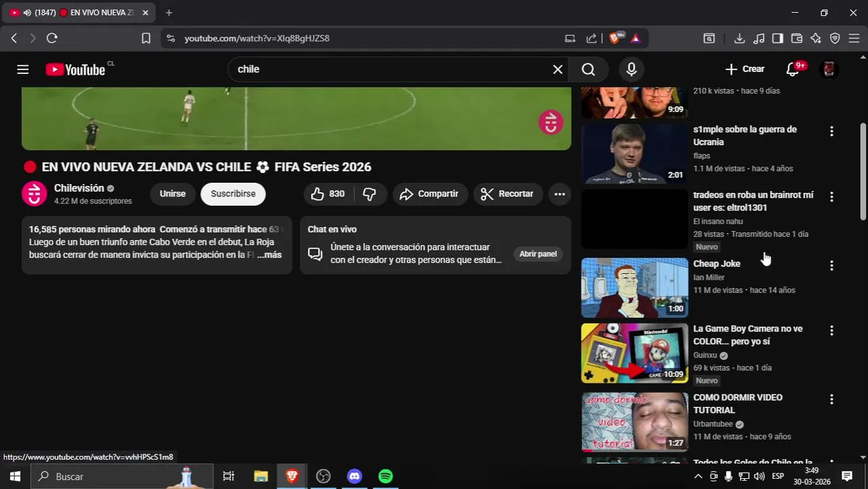
Task: Join channel with Unirse button
Action: [x=173, y=194]
